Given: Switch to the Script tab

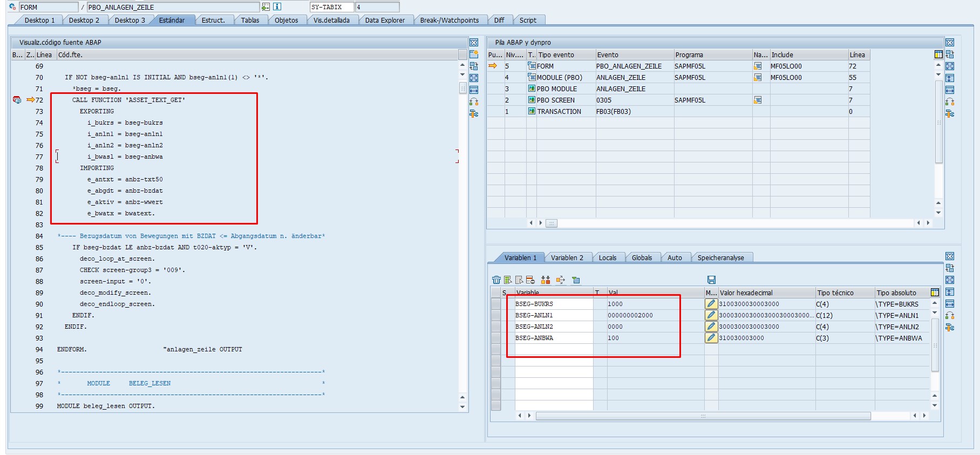Looking at the screenshot, I should click(x=528, y=20).
